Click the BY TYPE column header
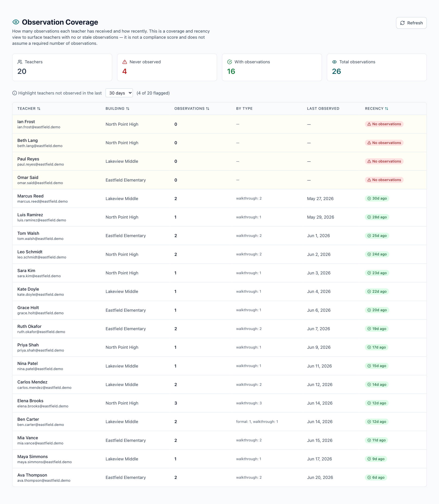This screenshot has height=504, width=439. (244, 109)
